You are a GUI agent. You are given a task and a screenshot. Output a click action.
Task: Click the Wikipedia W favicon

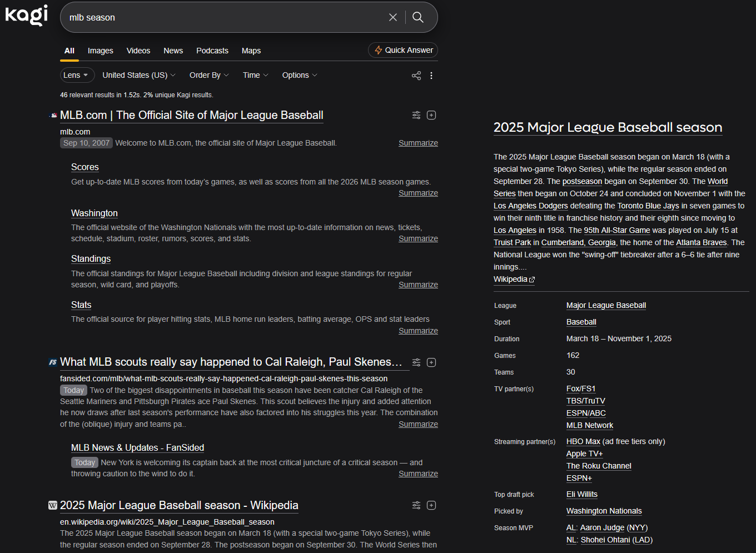click(53, 505)
